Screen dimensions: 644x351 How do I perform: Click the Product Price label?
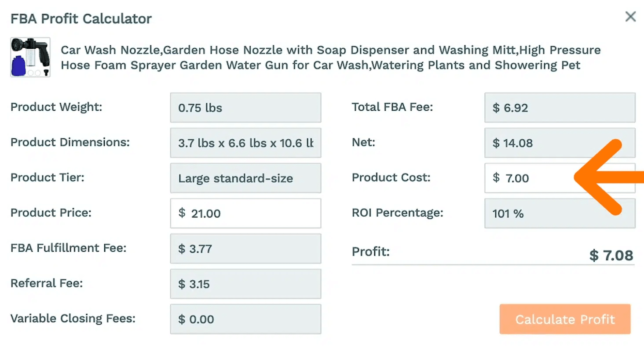[x=51, y=213]
